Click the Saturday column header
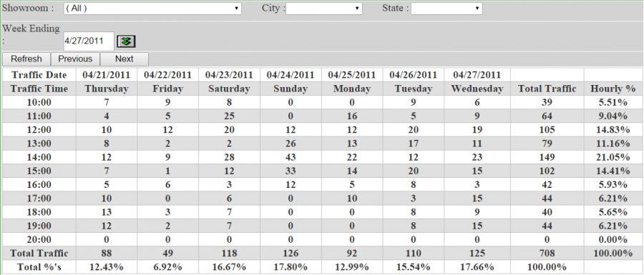 tap(229, 89)
